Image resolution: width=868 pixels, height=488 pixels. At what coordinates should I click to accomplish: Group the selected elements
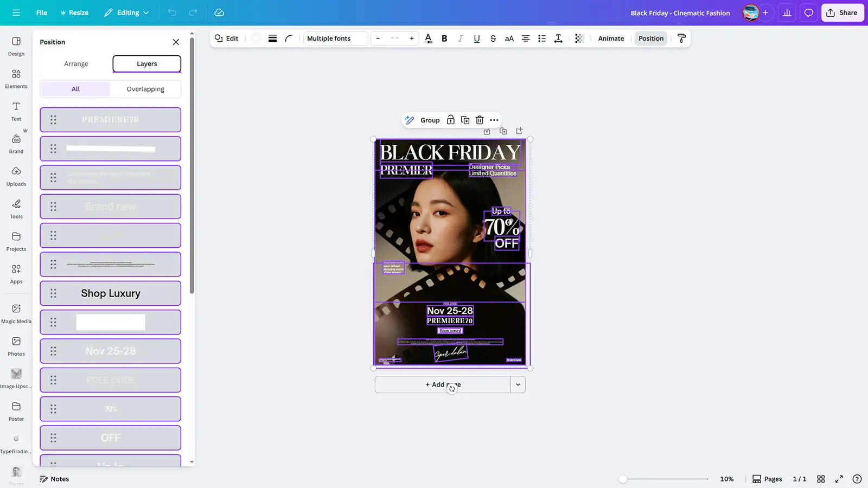[430, 120]
